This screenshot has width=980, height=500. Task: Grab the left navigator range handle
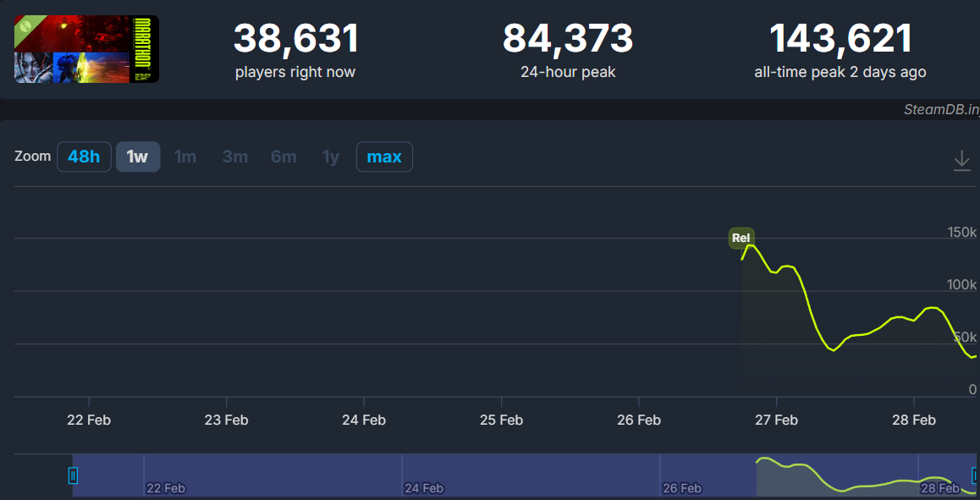pos(73,475)
